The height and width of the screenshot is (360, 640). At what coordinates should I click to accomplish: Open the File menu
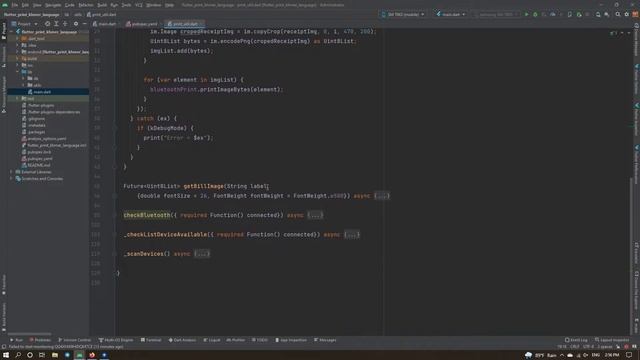coord(15,5)
